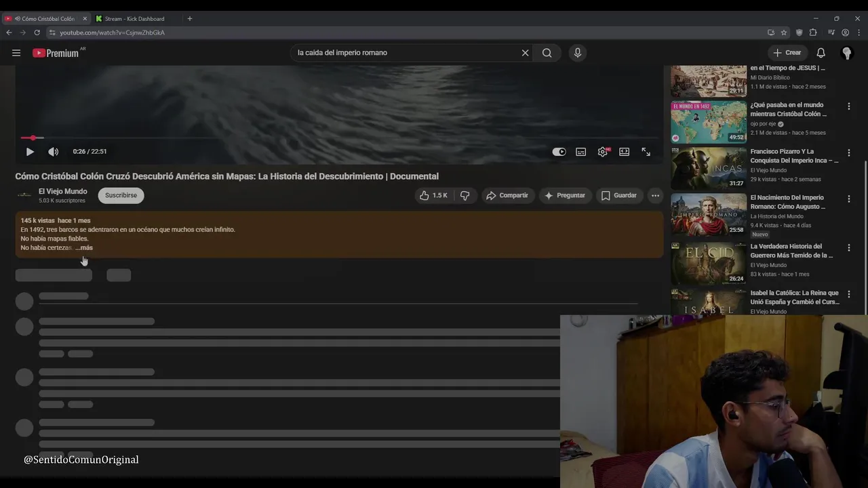Open a new browser tab
Image resolution: width=868 pixels, height=488 pixels.
(190, 19)
